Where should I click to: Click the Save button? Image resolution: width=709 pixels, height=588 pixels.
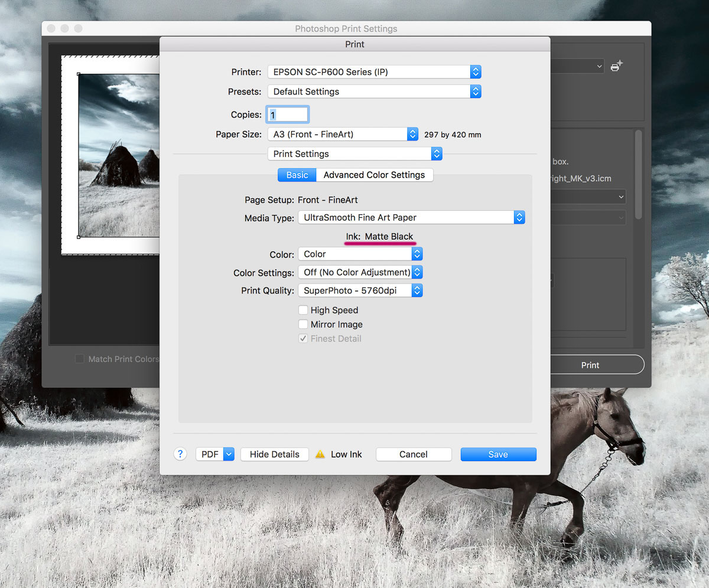coord(498,454)
